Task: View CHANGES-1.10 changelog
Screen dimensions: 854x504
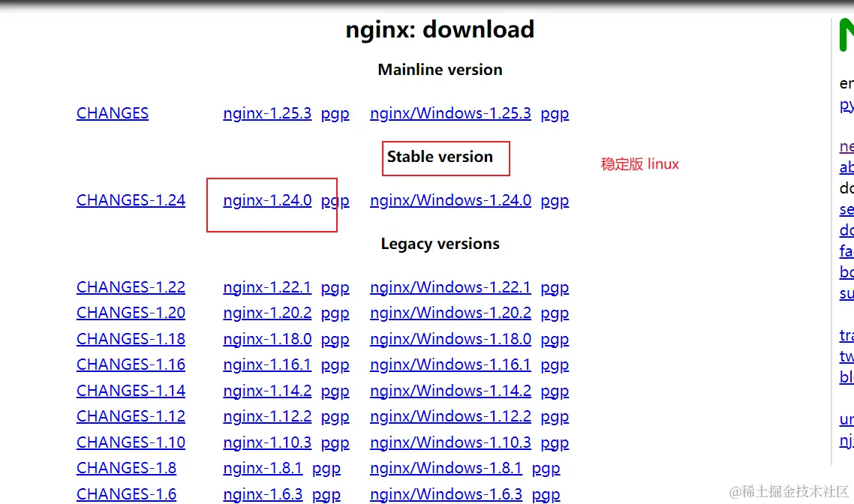Action: pos(131,442)
